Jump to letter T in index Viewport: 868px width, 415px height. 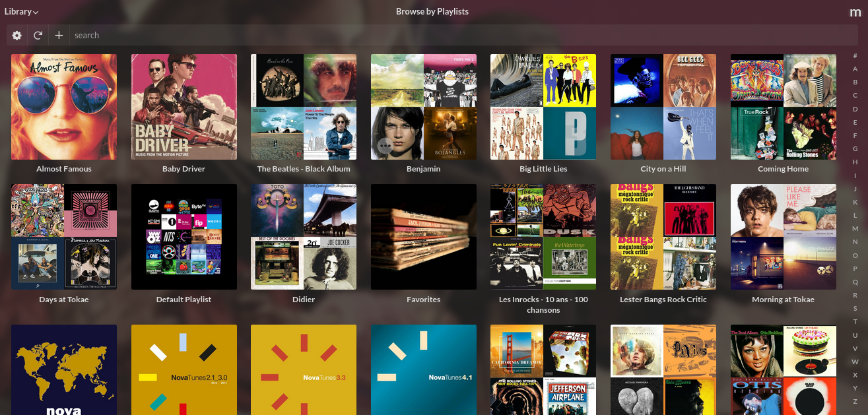[855, 321]
